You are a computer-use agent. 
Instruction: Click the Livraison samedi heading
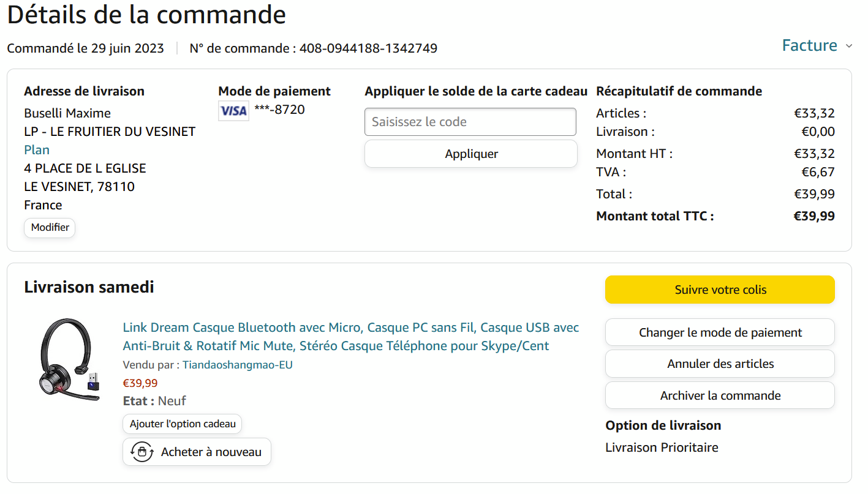point(89,287)
